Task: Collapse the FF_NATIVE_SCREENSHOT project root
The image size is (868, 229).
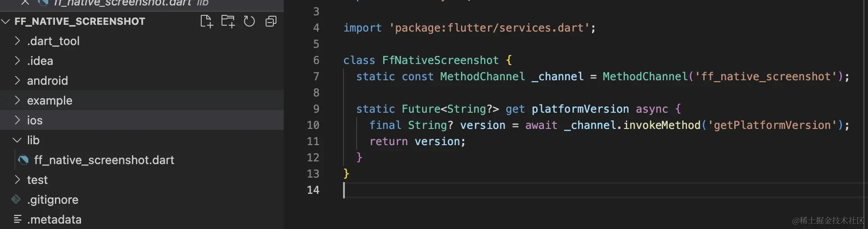Action: (x=6, y=21)
